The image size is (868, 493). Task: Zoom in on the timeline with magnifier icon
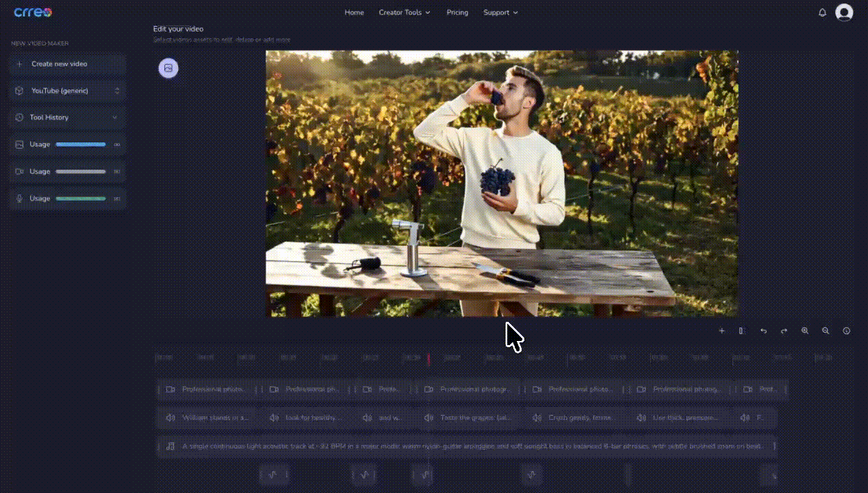coord(805,331)
